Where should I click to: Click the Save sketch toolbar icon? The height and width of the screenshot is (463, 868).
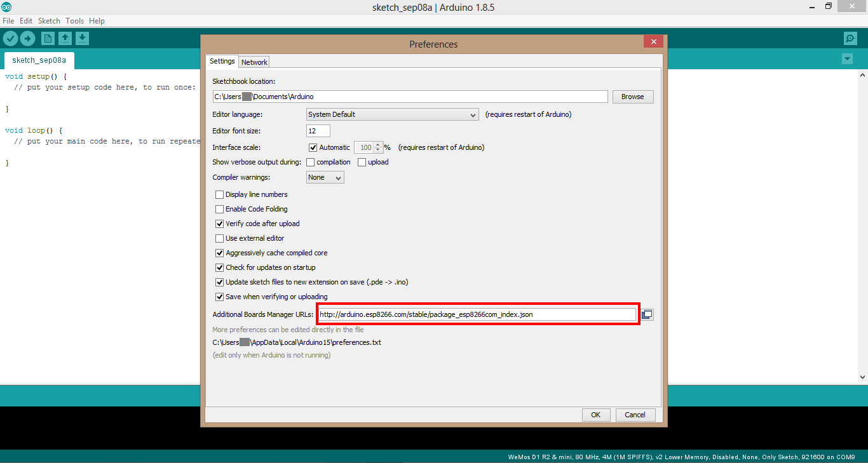(82, 39)
